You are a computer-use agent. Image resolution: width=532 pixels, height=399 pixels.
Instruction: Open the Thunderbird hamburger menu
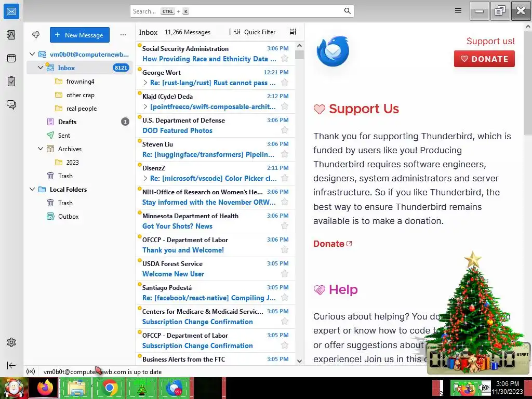coord(458,11)
